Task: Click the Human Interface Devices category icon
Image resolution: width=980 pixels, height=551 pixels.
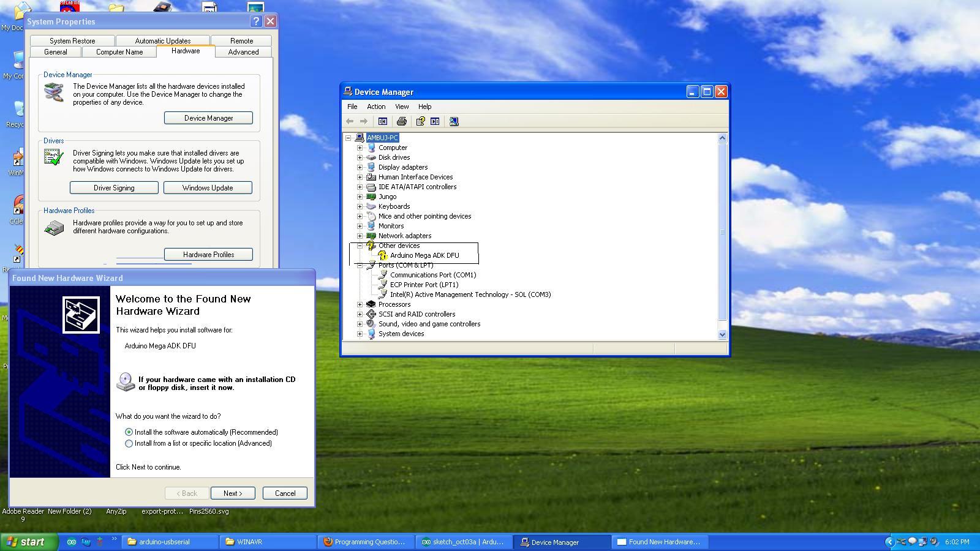Action: click(x=371, y=177)
